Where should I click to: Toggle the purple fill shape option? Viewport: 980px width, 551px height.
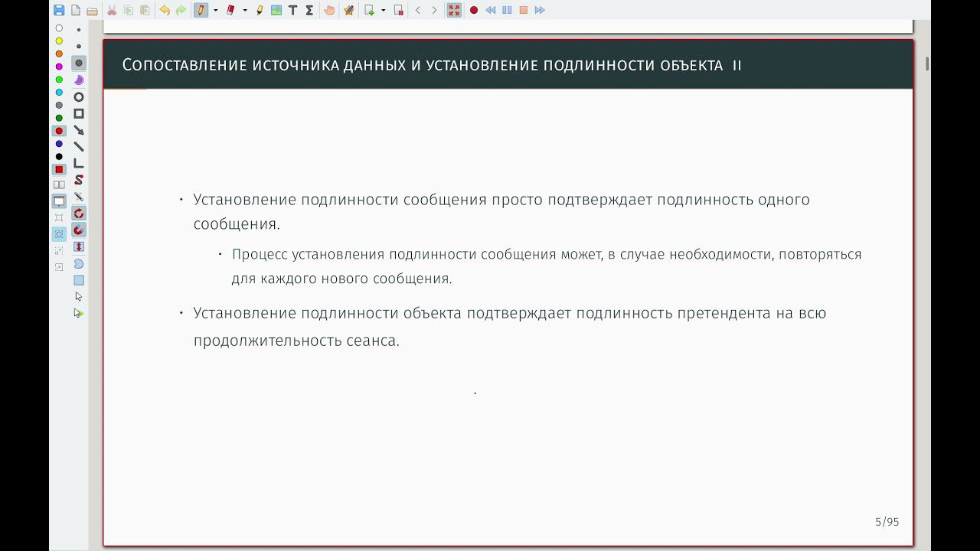(x=79, y=80)
